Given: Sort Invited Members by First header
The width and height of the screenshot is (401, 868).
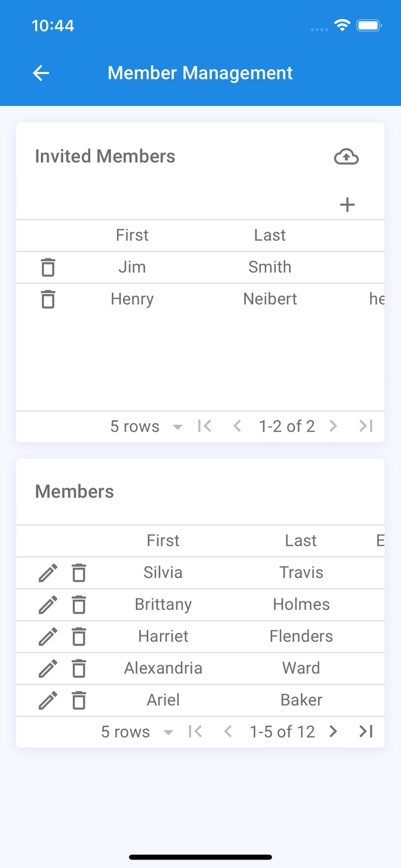Looking at the screenshot, I should [132, 235].
